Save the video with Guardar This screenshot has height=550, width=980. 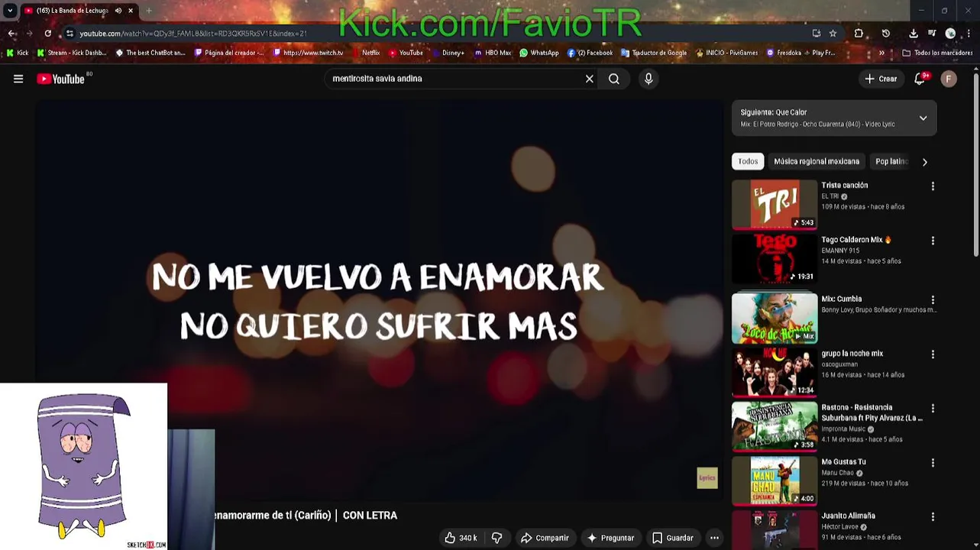[x=672, y=538]
